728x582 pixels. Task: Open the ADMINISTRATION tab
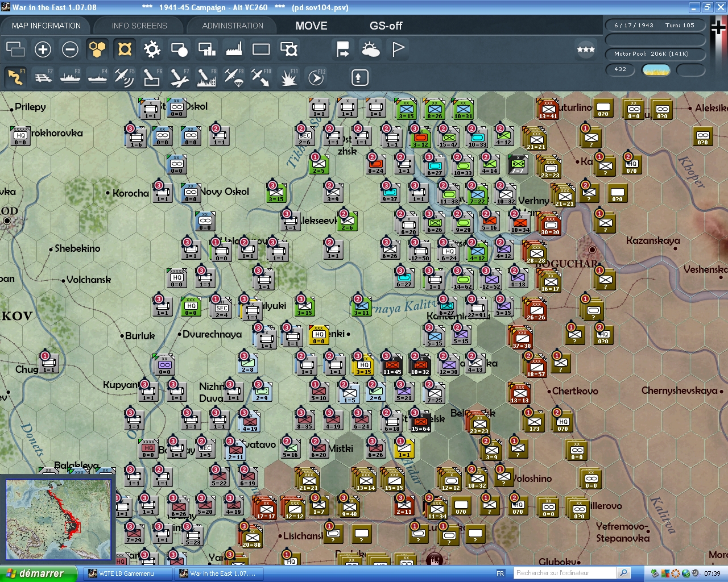tap(233, 26)
